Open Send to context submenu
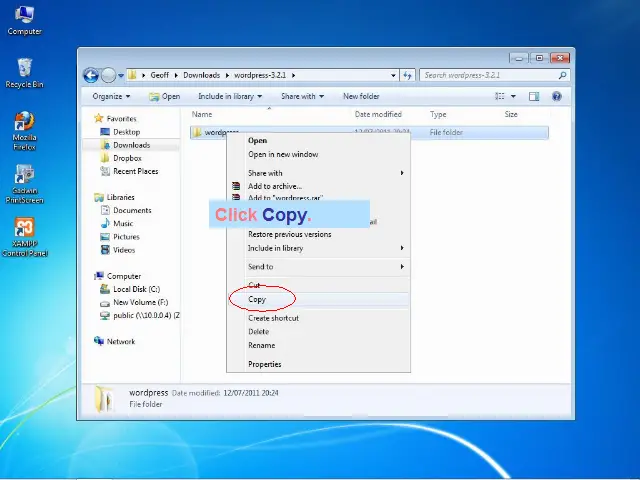The image size is (640, 480). pos(318,267)
